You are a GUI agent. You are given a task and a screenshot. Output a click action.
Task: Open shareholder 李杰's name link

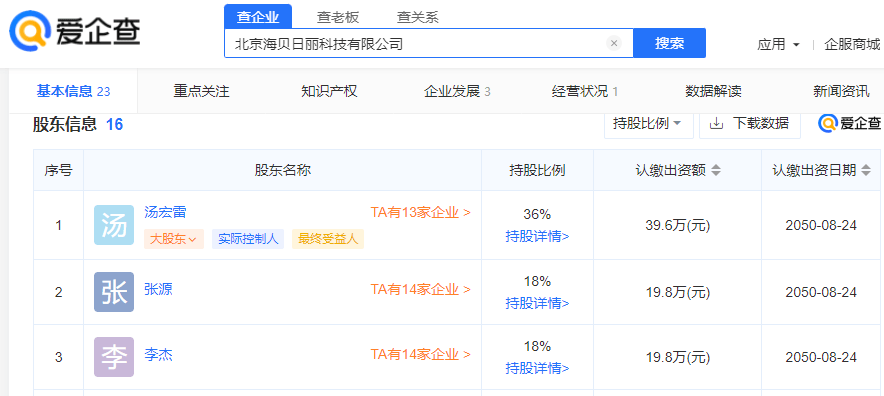[158, 355]
